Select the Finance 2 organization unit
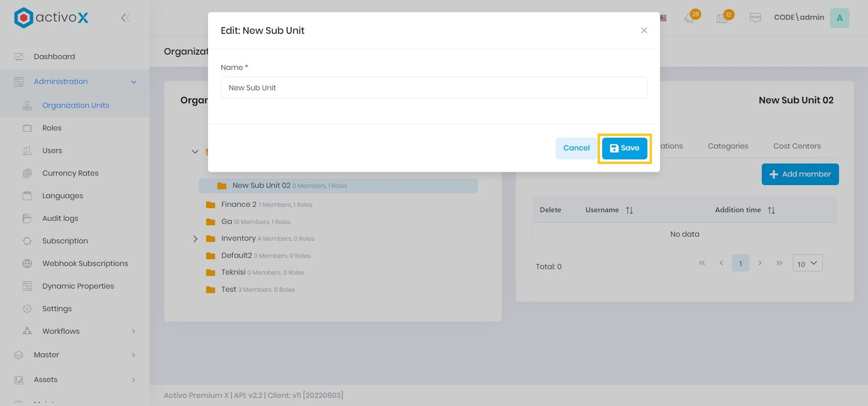 pyautogui.click(x=239, y=204)
